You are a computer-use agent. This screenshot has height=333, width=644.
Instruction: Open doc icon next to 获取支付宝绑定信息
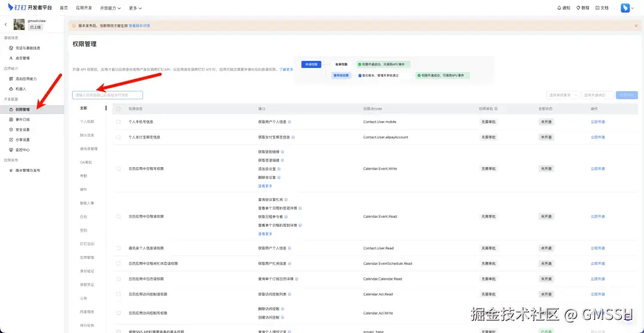293,137
